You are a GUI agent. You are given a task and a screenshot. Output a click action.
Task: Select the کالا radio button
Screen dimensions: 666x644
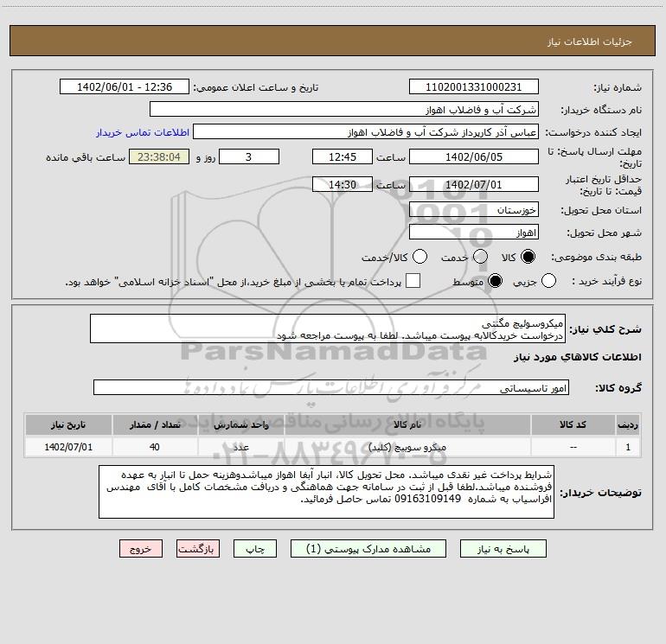coord(528,257)
